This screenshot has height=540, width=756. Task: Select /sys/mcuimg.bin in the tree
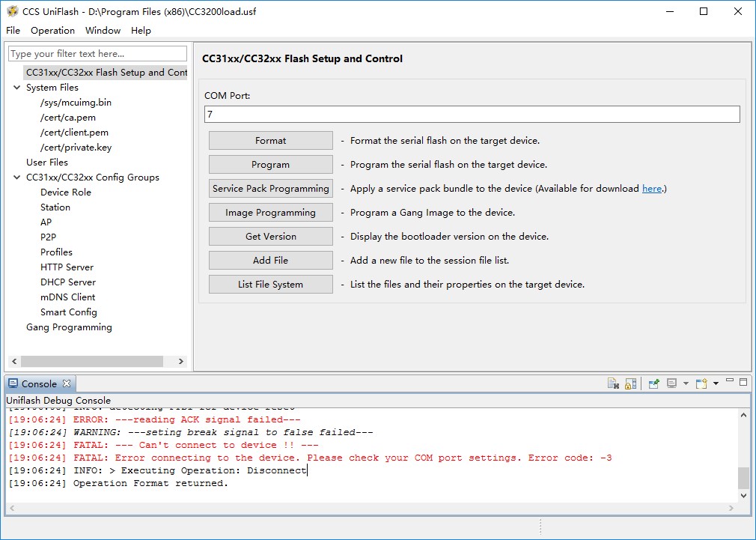[x=76, y=103]
